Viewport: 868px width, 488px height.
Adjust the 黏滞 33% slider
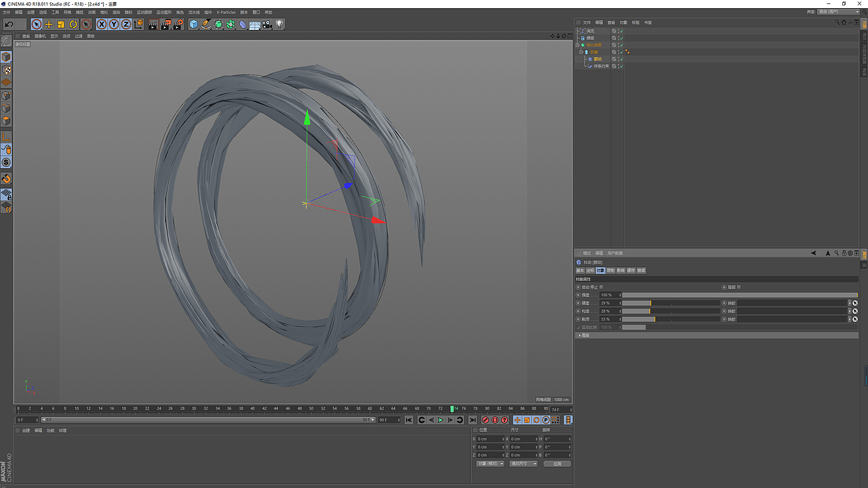(x=671, y=319)
